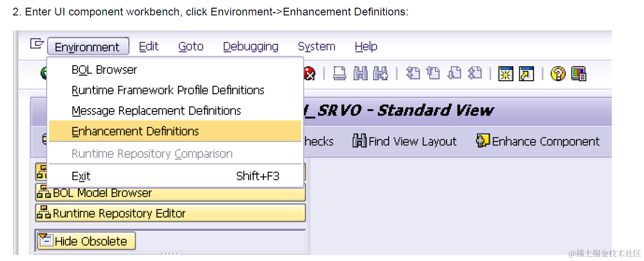Open the Debugging menu

[251, 46]
